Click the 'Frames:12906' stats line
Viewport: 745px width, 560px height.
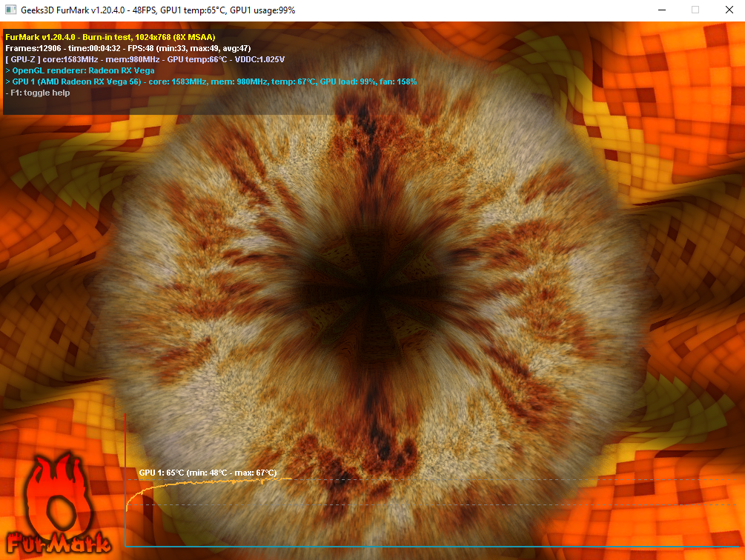128,48
